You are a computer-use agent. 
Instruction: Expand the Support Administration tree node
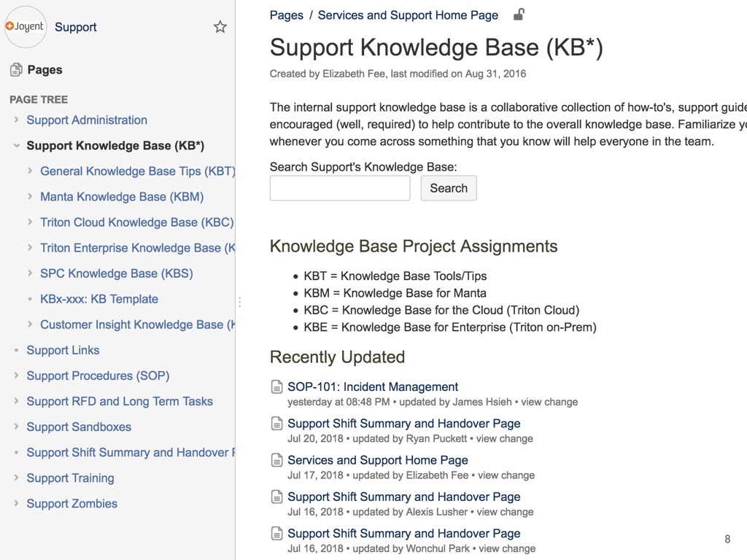pos(16,120)
